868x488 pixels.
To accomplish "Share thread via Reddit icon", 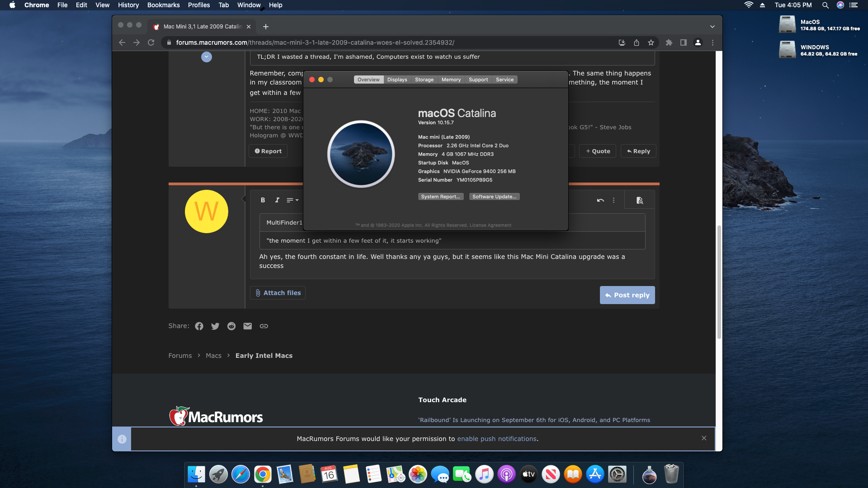I will [x=231, y=326].
